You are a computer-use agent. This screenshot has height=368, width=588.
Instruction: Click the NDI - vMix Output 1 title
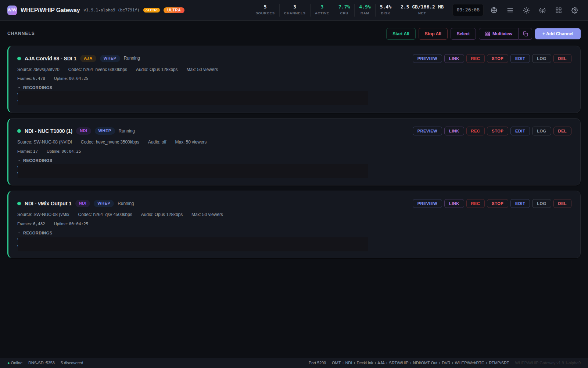pos(48,204)
